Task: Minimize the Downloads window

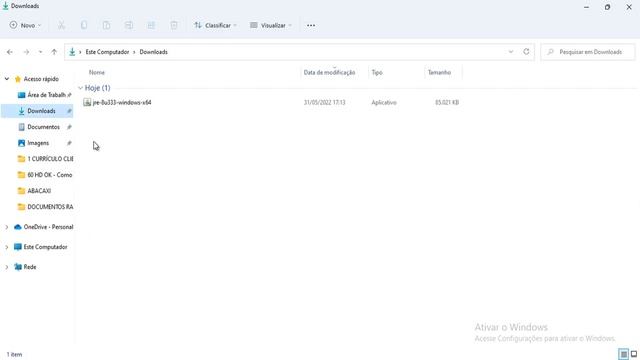Action: click(x=587, y=7)
